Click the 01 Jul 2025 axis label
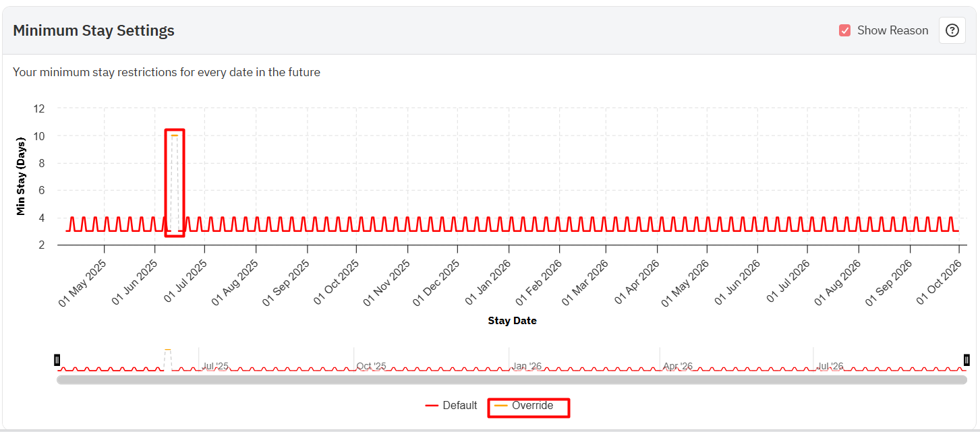Viewport: 980px width, 432px height. point(183,284)
